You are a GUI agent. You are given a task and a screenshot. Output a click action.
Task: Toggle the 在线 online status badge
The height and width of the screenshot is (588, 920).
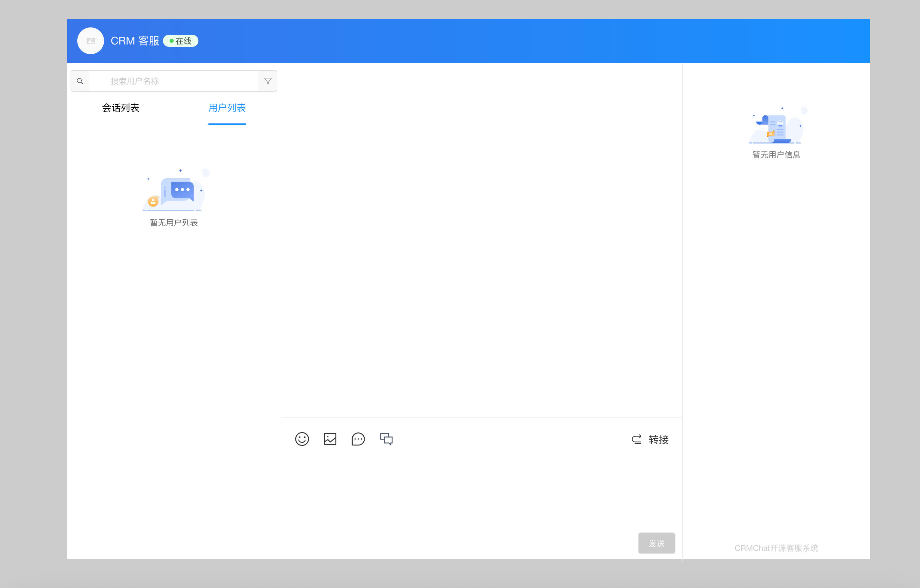coord(180,41)
